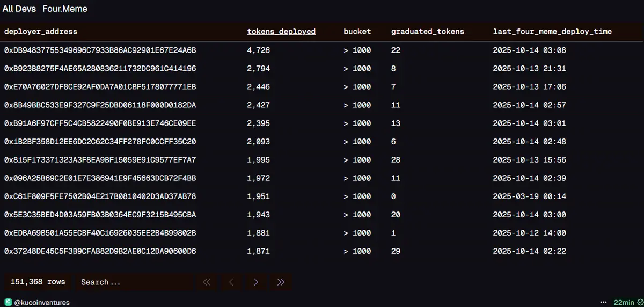Click the graduated_tokens value 7
644x307 pixels.
(393, 87)
